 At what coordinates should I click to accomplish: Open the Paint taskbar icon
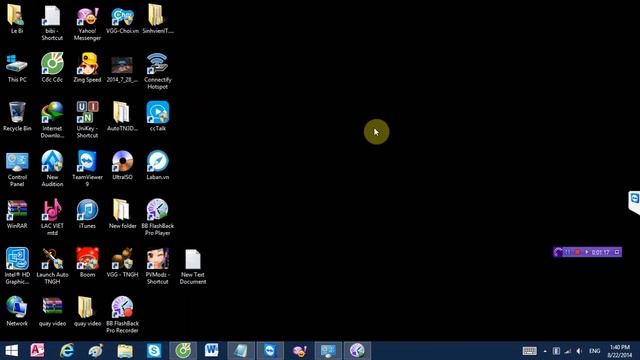coord(96,351)
